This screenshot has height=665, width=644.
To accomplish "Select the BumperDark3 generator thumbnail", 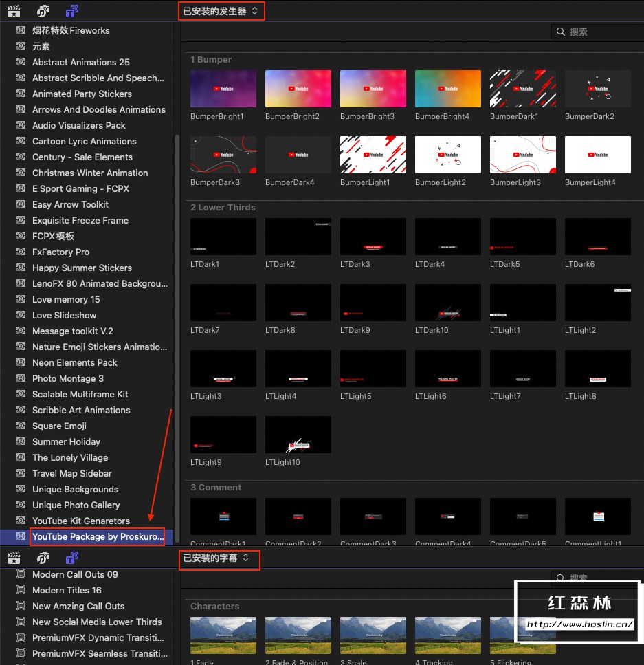I will [223, 155].
